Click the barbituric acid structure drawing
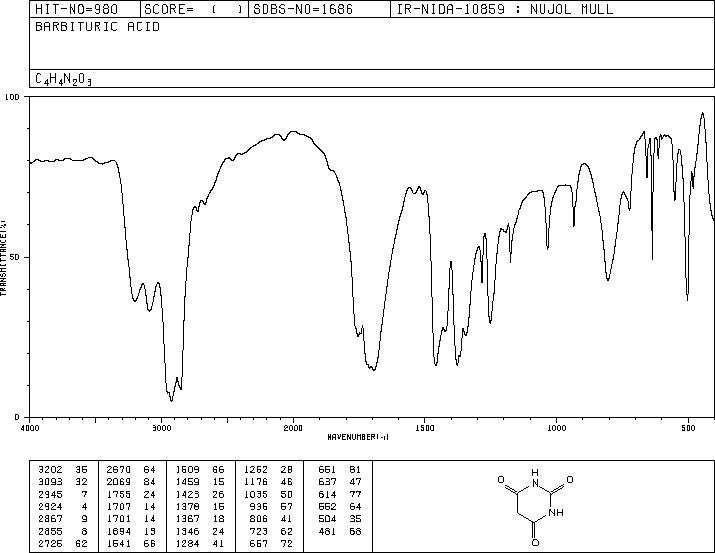715x553 pixels. pos(535,507)
